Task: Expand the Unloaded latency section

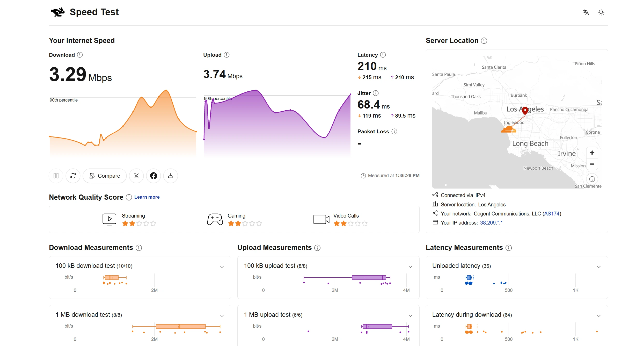Action: pyautogui.click(x=599, y=266)
